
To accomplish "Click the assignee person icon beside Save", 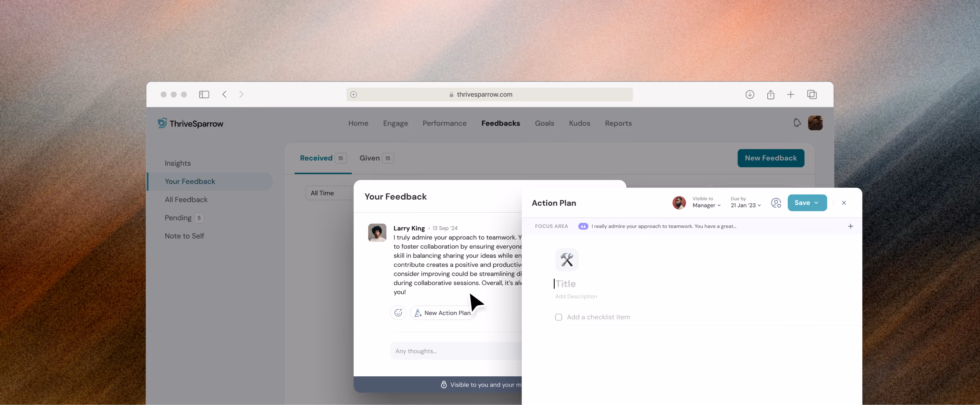I will coord(776,203).
